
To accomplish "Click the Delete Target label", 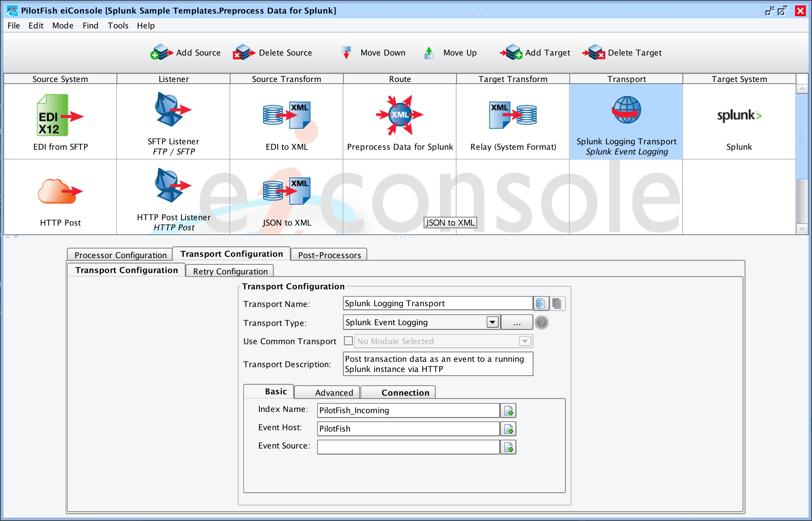I will [x=635, y=53].
